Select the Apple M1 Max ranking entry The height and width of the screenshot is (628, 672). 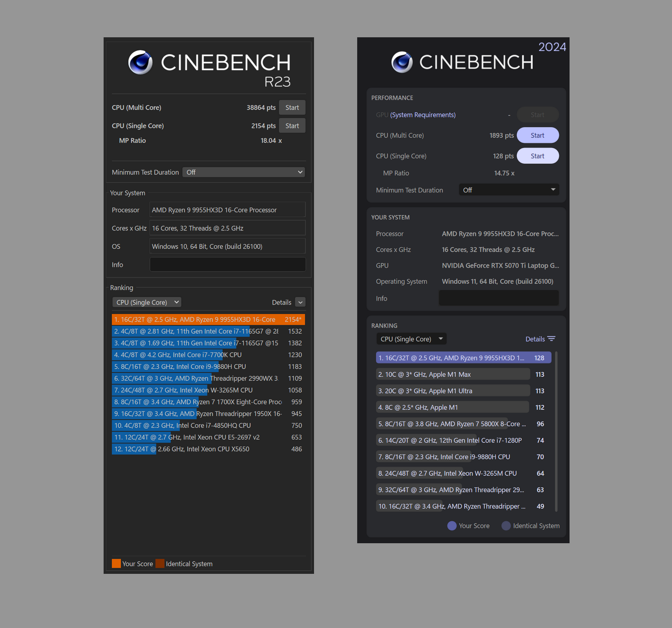[x=453, y=374]
